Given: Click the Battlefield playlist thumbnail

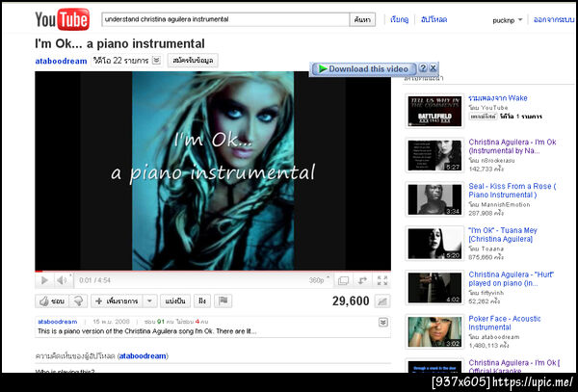Looking at the screenshot, I should coord(434,112).
